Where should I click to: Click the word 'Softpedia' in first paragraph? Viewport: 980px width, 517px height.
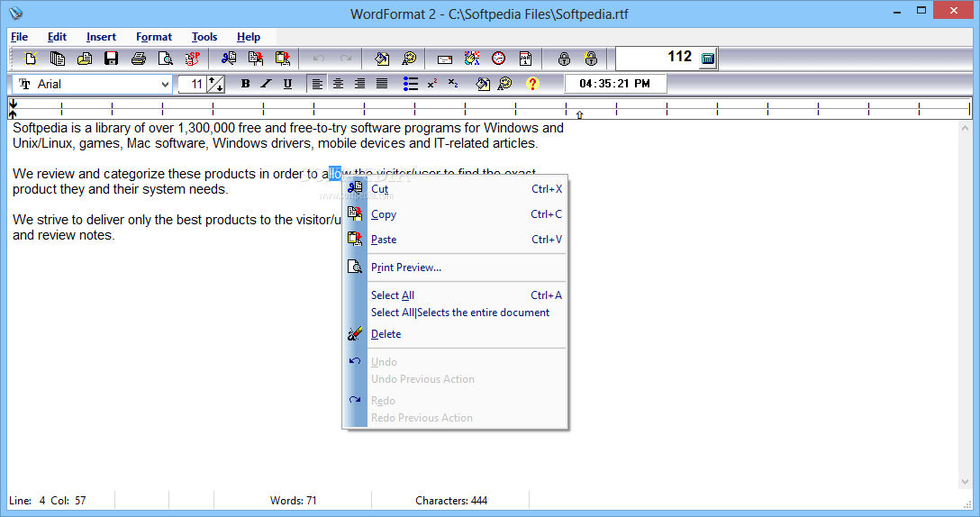coord(40,128)
